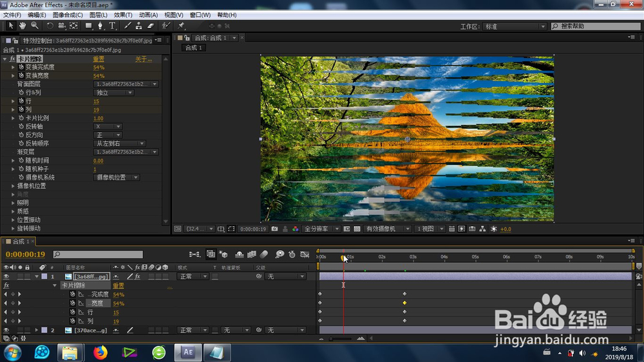Viewport: 644px width, 362px height.
Task: Select the Brush tool
Action: 128,26
